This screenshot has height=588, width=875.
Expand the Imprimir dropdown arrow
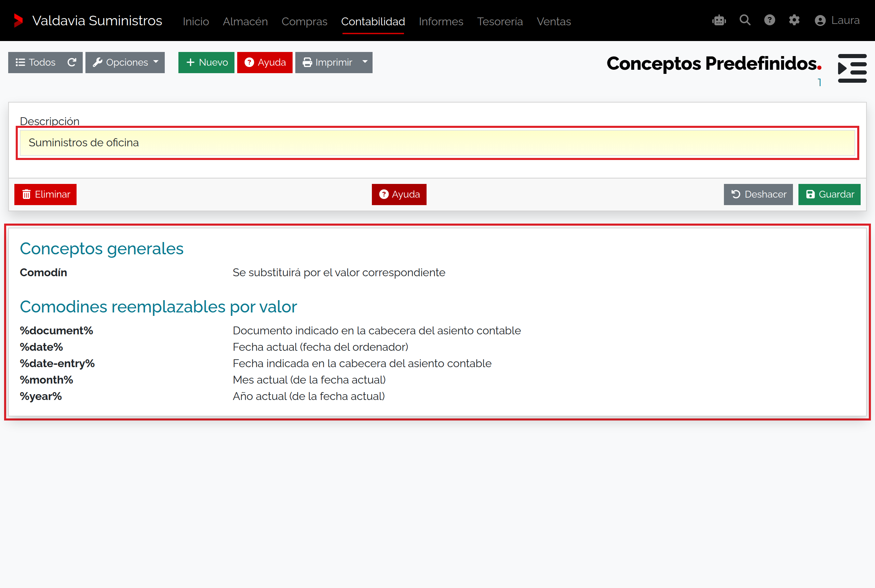click(365, 62)
